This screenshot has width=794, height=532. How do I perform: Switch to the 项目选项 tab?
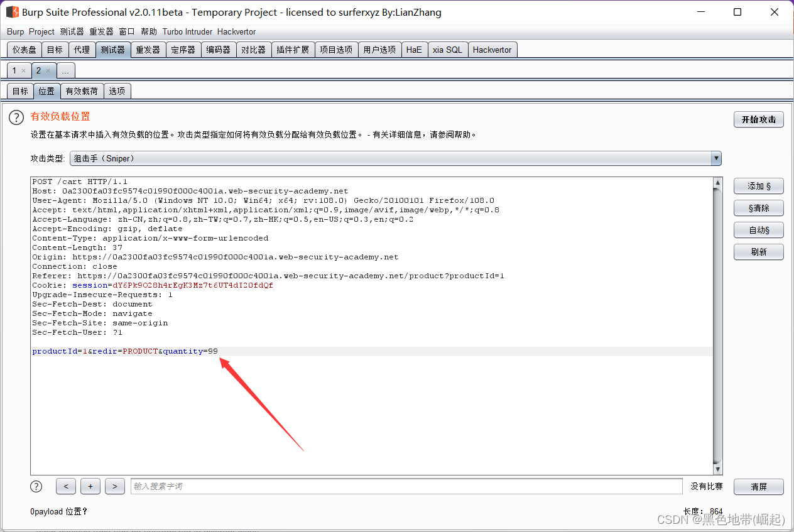pyautogui.click(x=336, y=50)
